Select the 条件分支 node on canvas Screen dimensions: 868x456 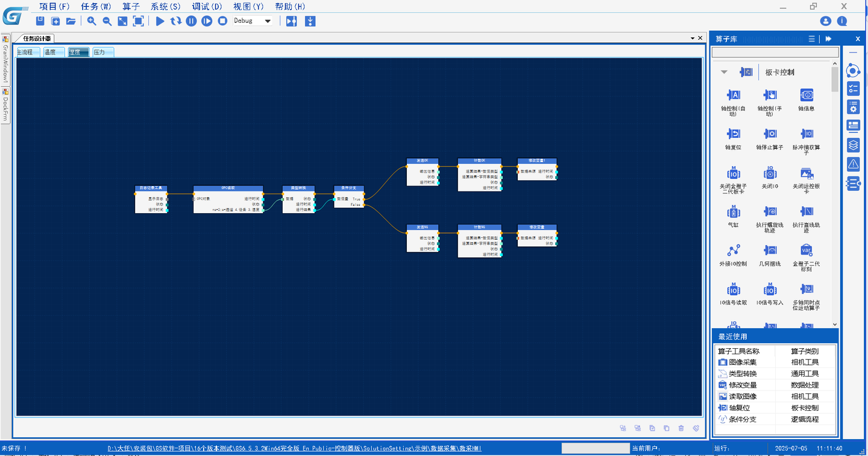point(349,196)
